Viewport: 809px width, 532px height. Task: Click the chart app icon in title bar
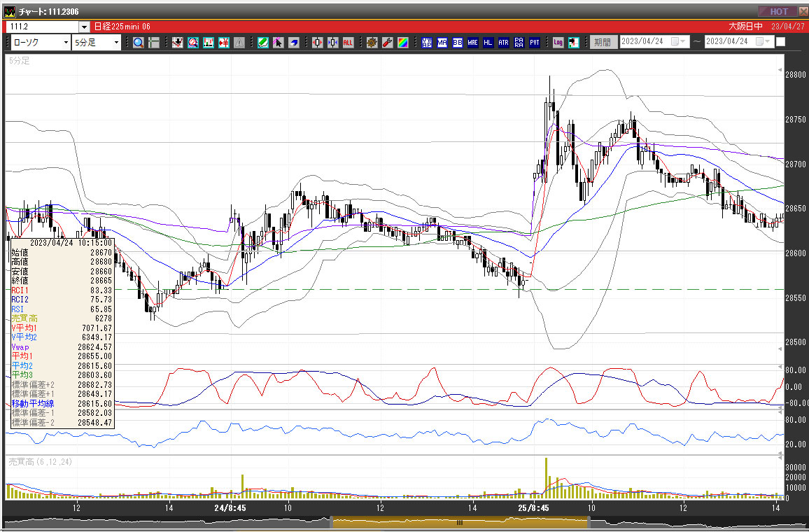[10, 11]
